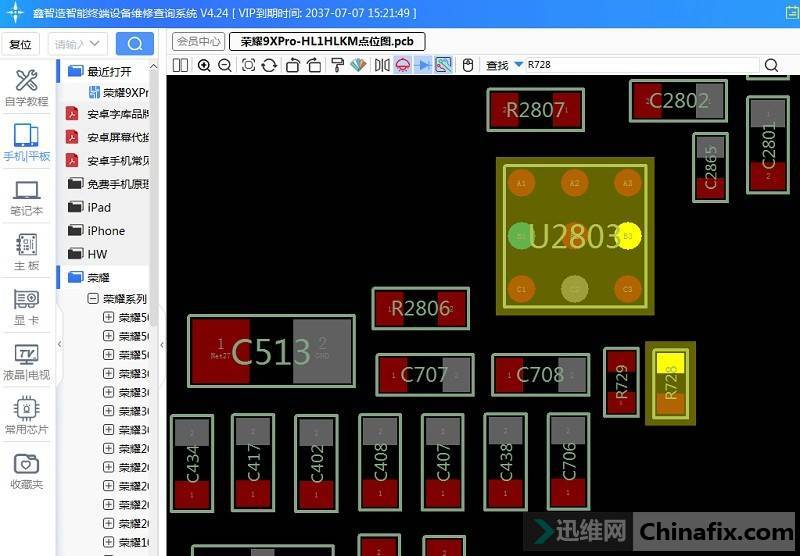Screen dimensions: 800x556
Task: Toggle the mouse mode button
Action: pos(467,65)
